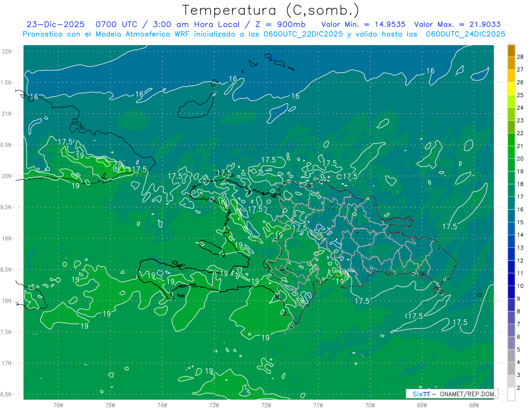Click the colorbar value label '26'
The height and width of the screenshot is (411, 532).
520,82
